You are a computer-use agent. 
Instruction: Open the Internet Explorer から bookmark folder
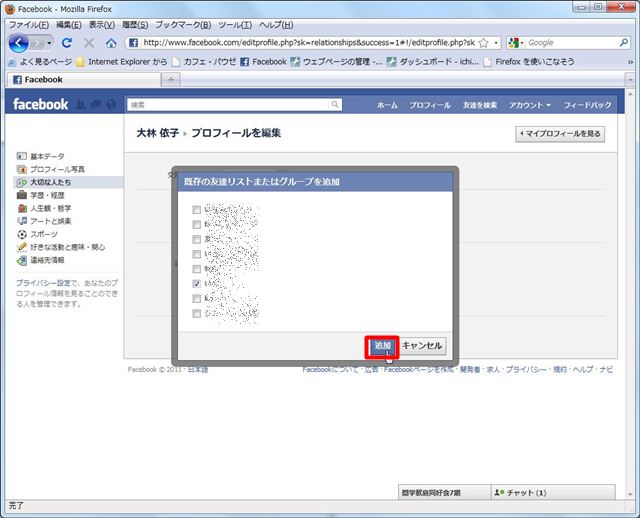pos(122,62)
